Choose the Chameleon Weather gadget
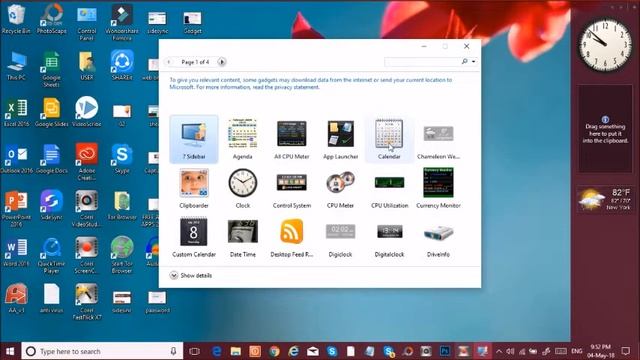 coord(438,139)
